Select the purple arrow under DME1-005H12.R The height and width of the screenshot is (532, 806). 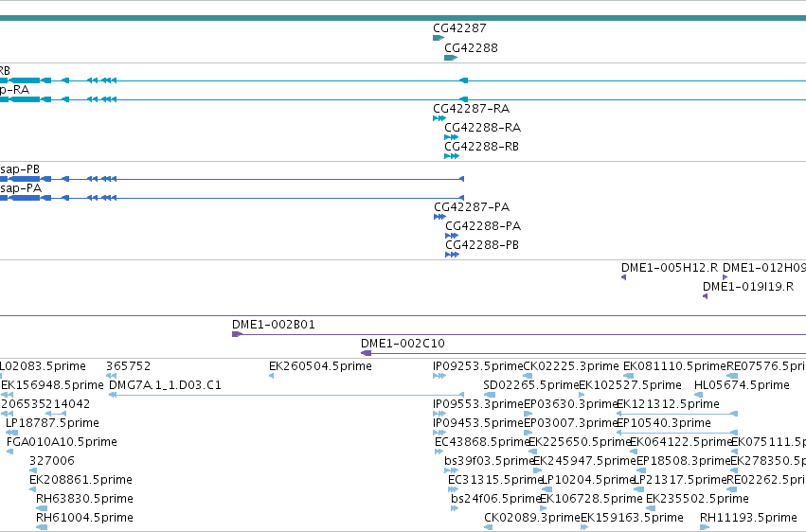tap(623, 277)
